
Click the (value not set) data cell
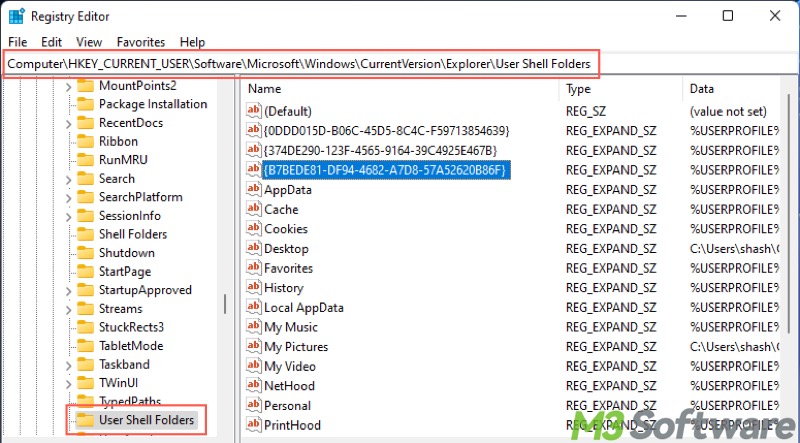pyautogui.click(x=728, y=111)
